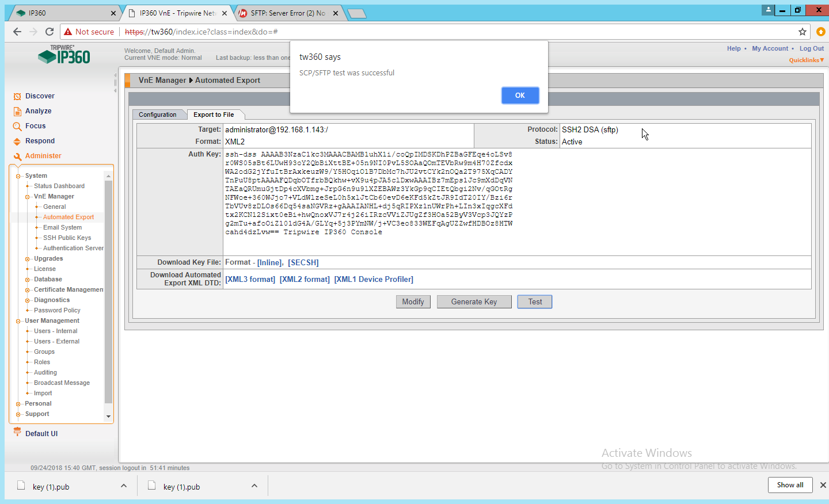Go back with browser back arrow
829x504 pixels.
point(17,32)
